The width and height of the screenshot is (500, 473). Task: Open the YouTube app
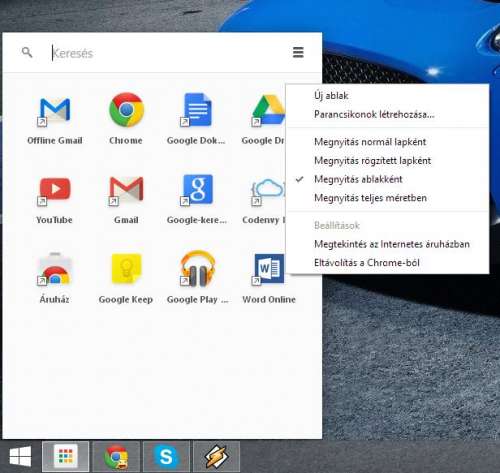point(54,191)
